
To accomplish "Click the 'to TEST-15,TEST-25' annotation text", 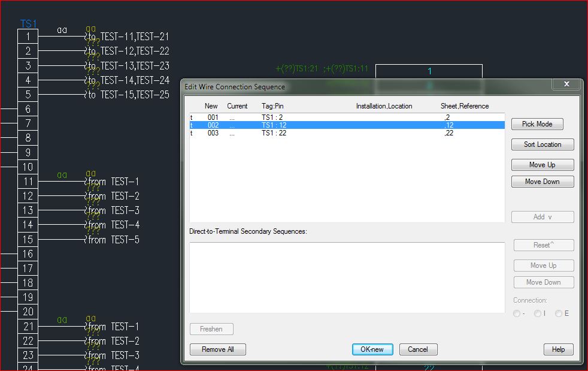I will coord(128,95).
